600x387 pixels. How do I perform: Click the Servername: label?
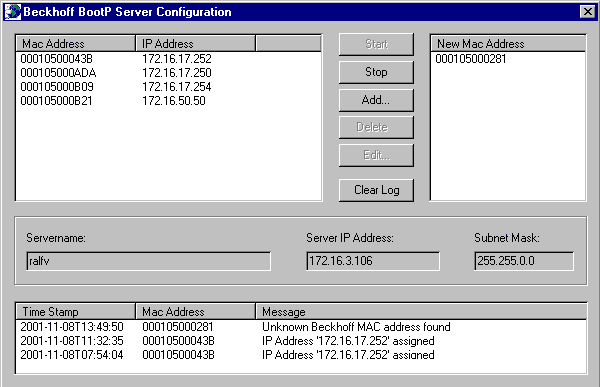pos(56,238)
